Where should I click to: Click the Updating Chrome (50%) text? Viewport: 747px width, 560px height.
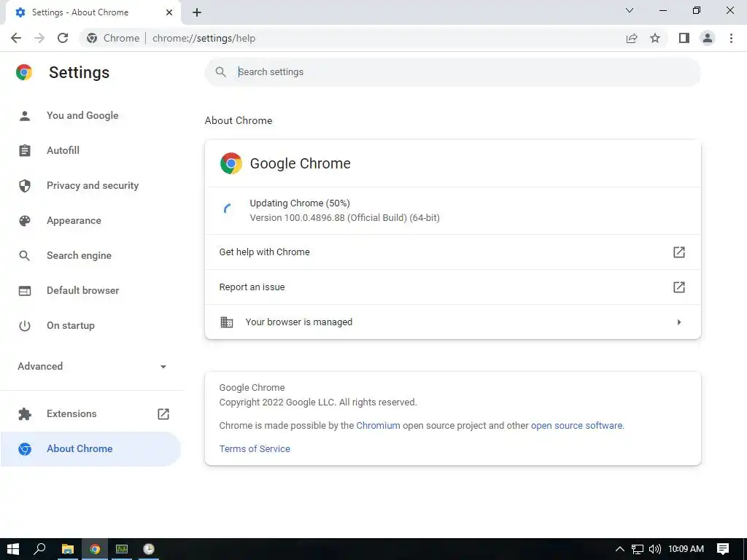coord(300,203)
